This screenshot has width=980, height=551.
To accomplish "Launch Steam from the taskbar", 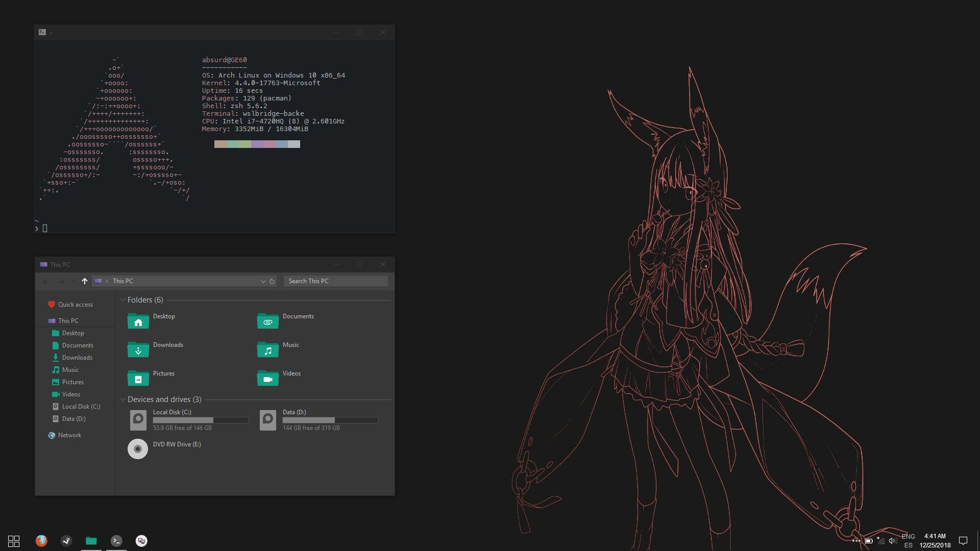I will (x=66, y=541).
